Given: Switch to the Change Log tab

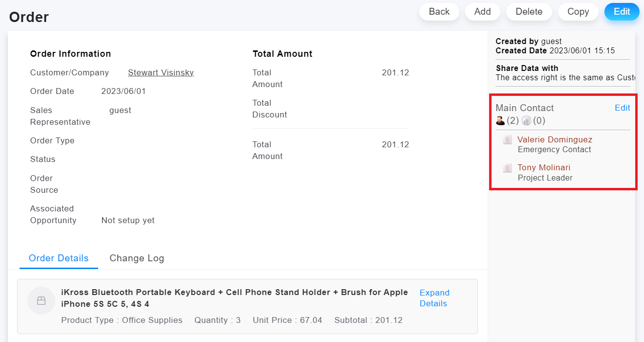Looking at the screenshot, I should (137, 258).
